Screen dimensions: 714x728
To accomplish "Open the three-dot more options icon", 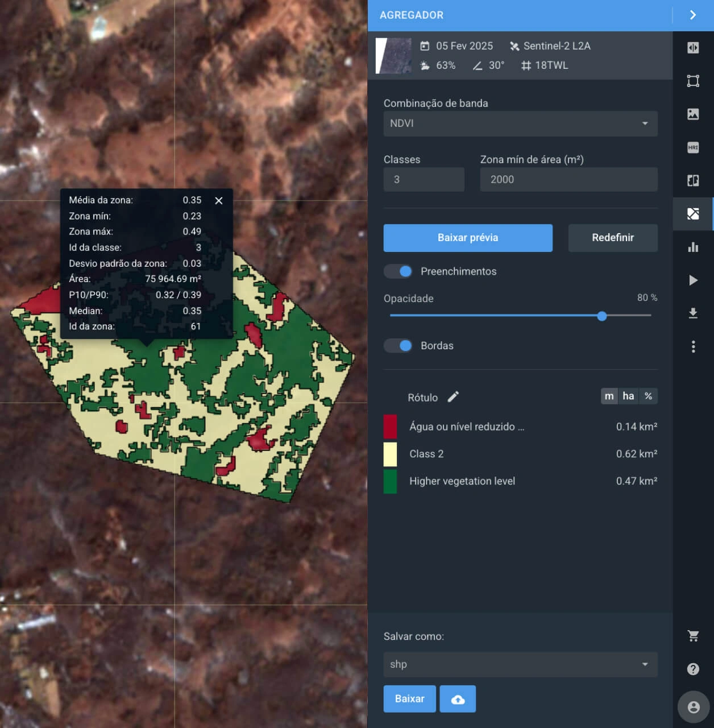I will click(x=694, y=346).
